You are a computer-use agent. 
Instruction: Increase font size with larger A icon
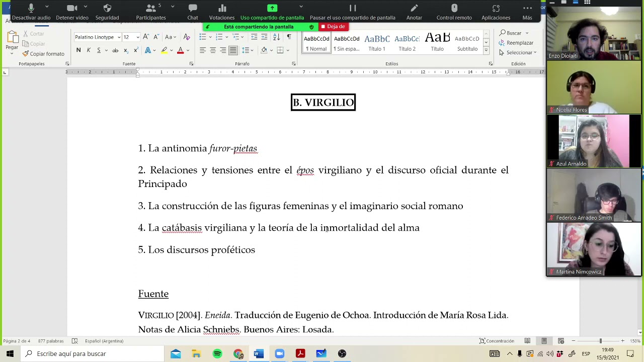(x=146, y=37)
